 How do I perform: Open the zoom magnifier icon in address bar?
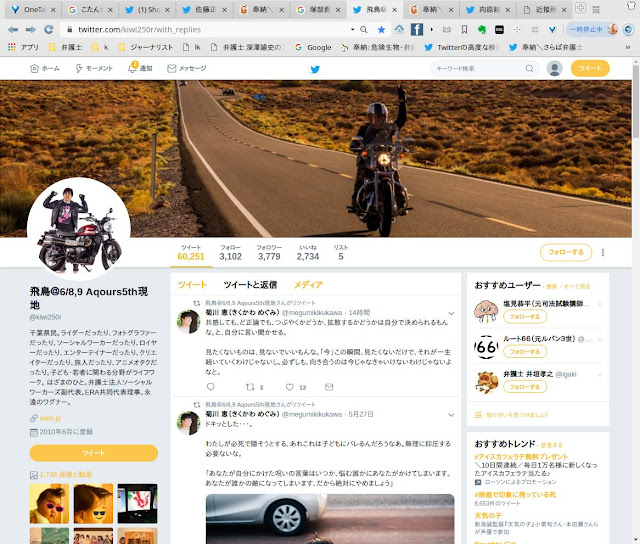364,29
